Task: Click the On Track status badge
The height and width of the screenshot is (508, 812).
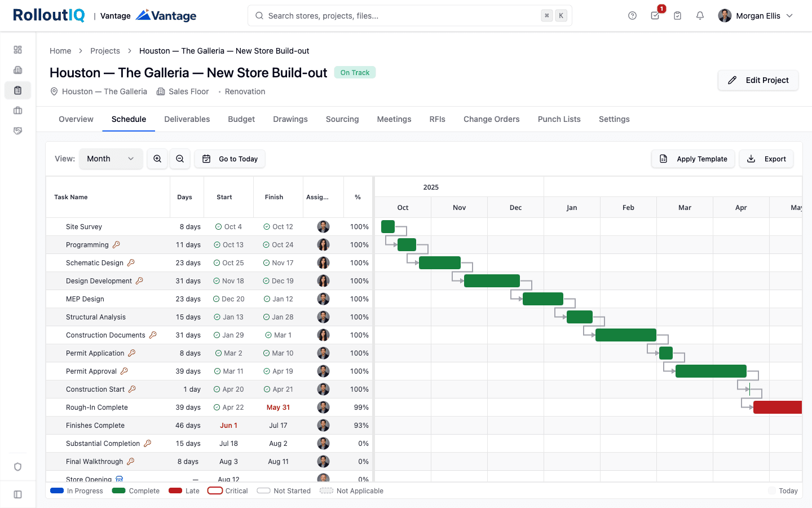Action: click(355, 73)
